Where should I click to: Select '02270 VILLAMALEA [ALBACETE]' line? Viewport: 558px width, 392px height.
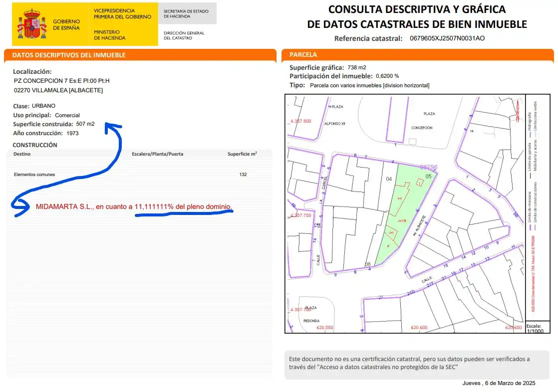[x=58, y=90]
